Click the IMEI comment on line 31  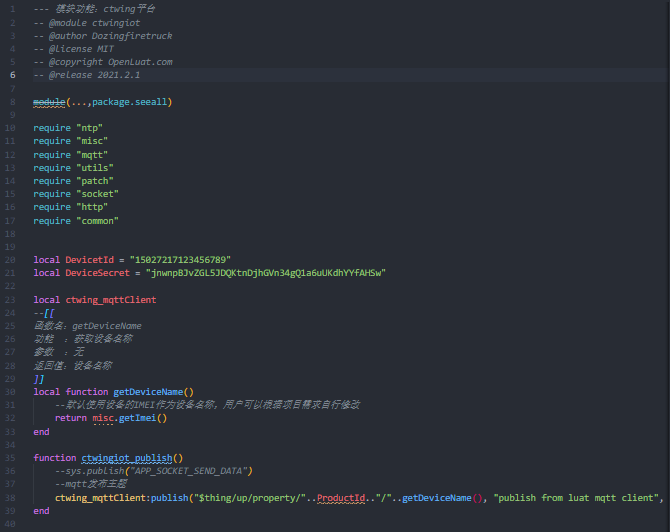(x=207, y=405)
